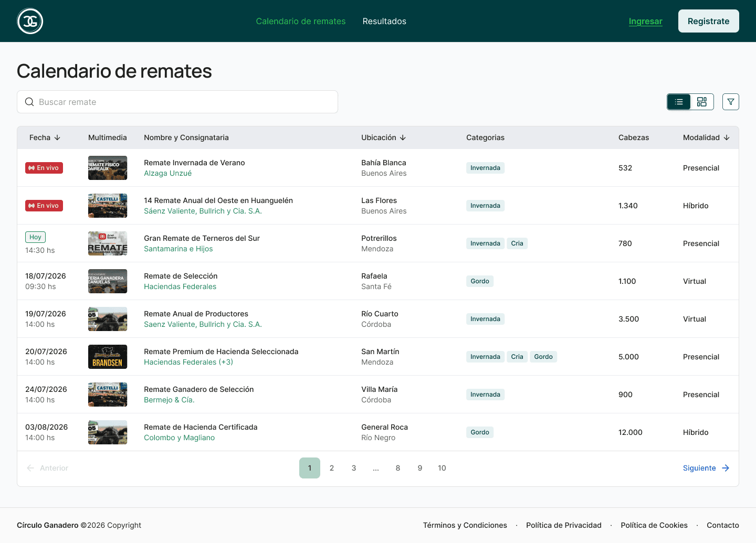Go to page 1

coord(310,468)
